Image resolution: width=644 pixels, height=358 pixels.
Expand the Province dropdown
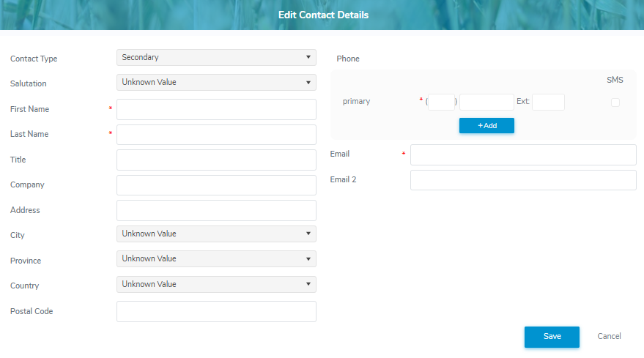click(216, 259)
